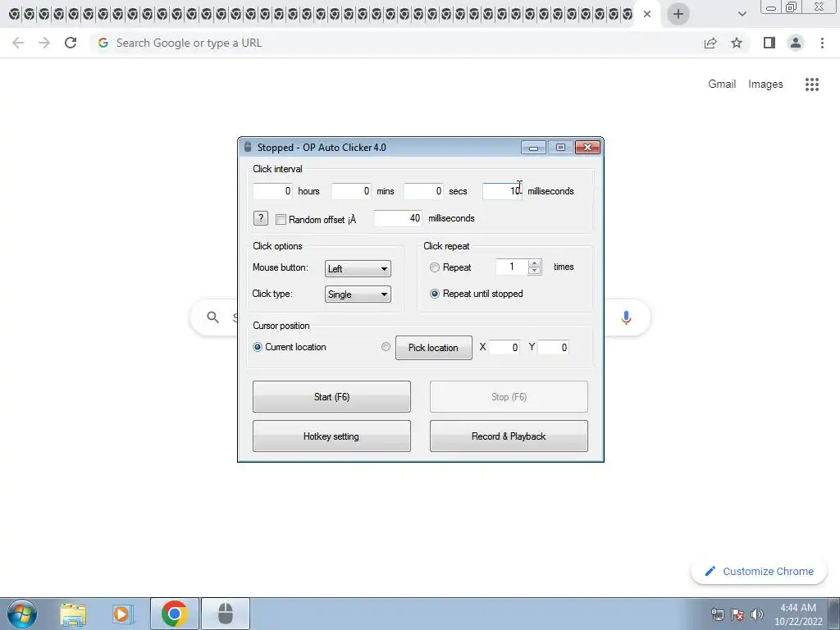Share this page icon in address bar
The width and height of the screenshot is (840, 630).
[x=710, y=43]
